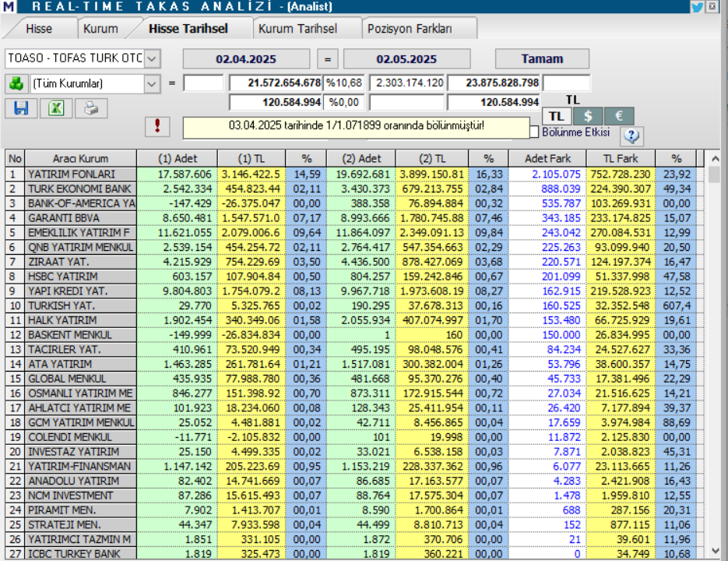Select YAPI KREDI YAT. row
728x561 pixels.
coord(355,291)
